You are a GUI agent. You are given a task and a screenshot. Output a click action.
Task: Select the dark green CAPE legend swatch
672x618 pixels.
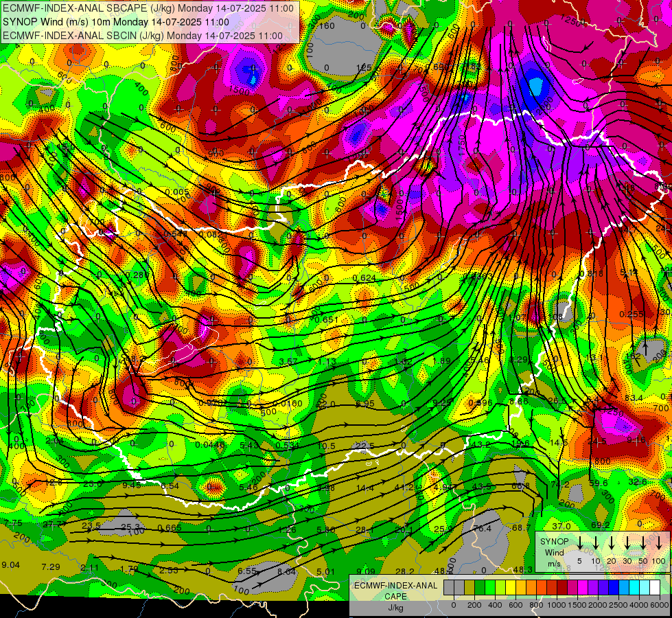point(480,588)
